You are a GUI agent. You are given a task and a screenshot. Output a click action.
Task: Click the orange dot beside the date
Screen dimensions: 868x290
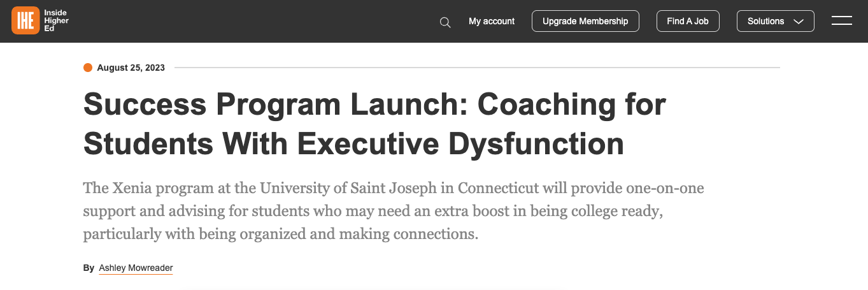tap(88, 68)
